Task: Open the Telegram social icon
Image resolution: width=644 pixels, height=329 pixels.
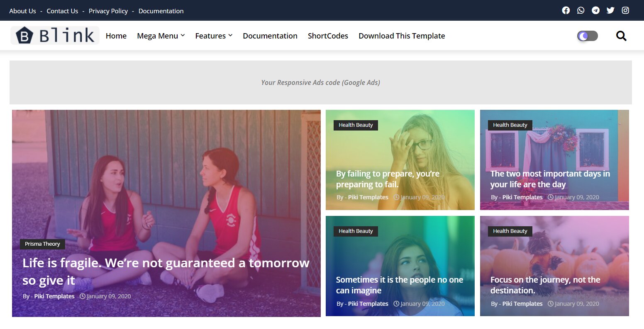Action: [x=595, y=10]
